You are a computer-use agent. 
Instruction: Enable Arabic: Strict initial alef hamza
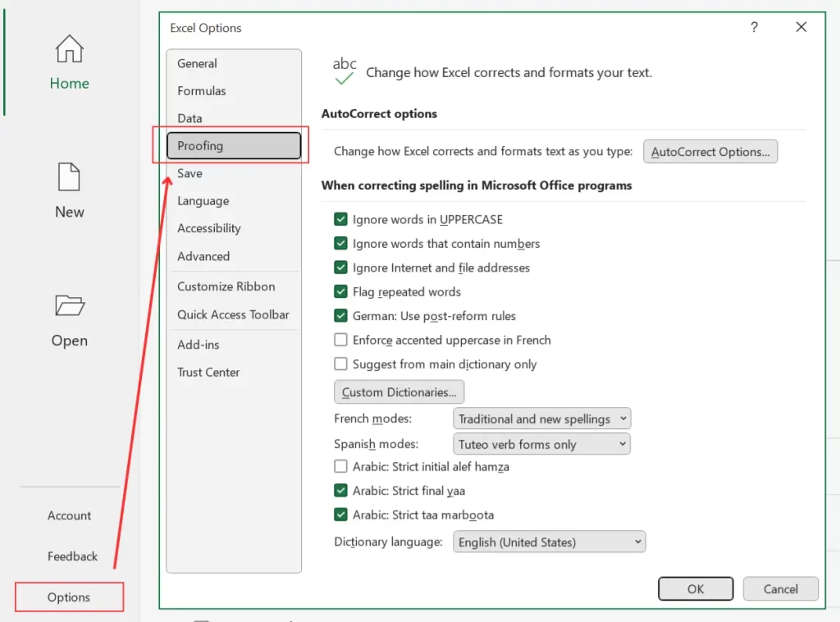340,466
